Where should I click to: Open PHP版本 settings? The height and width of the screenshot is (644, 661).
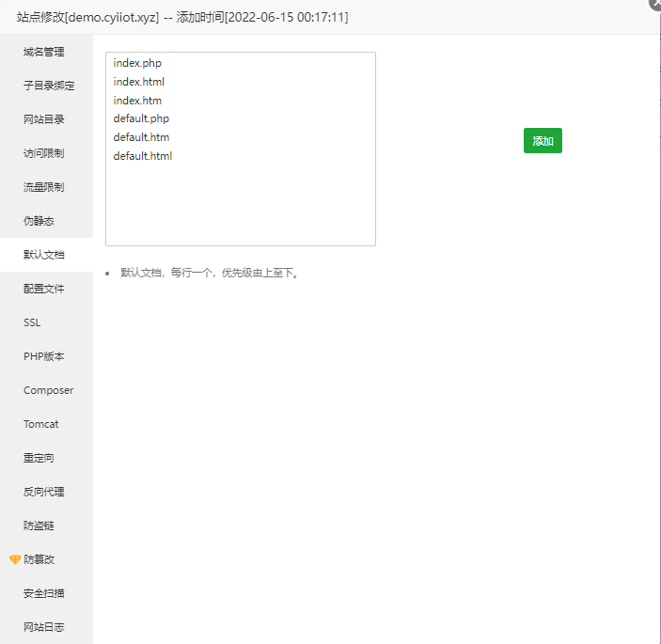[x=44, y=356]
